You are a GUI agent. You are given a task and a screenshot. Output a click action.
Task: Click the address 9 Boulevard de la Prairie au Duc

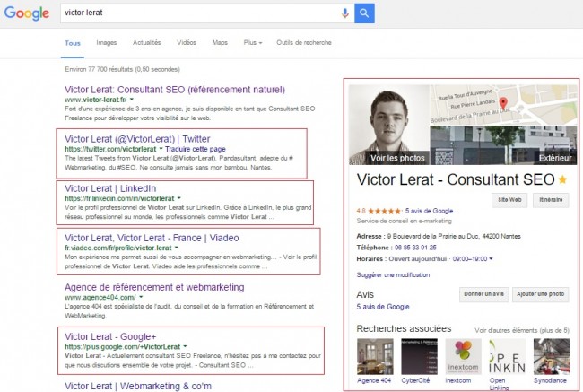[454, 237]
